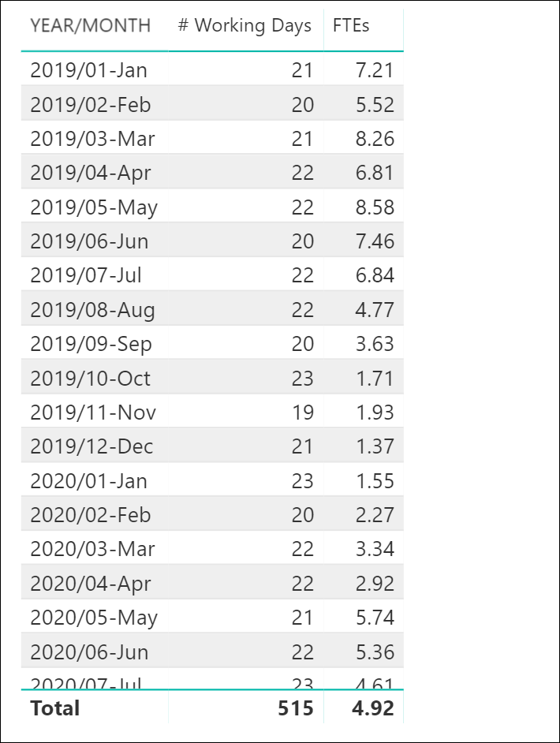Select the 2019/04-Apr row
This screenshot has width=560, height=743.
coord(212,172)
